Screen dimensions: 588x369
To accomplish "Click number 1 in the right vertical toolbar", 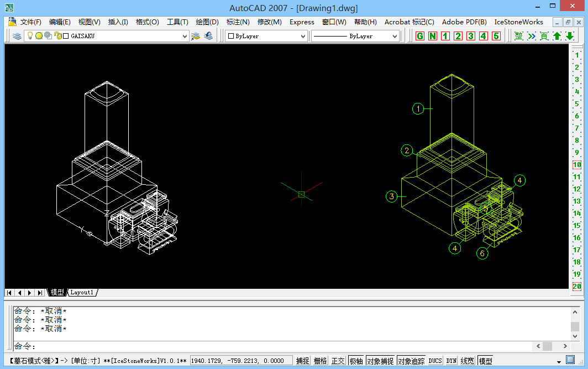I will (577, 55).
